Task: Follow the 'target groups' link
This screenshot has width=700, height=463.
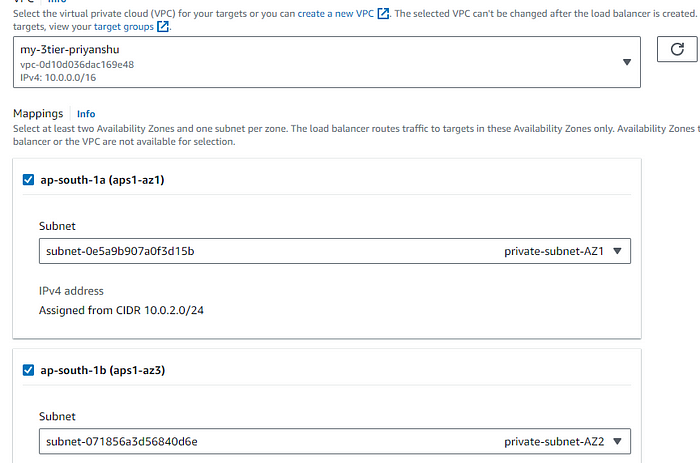Action: (124, 27)
